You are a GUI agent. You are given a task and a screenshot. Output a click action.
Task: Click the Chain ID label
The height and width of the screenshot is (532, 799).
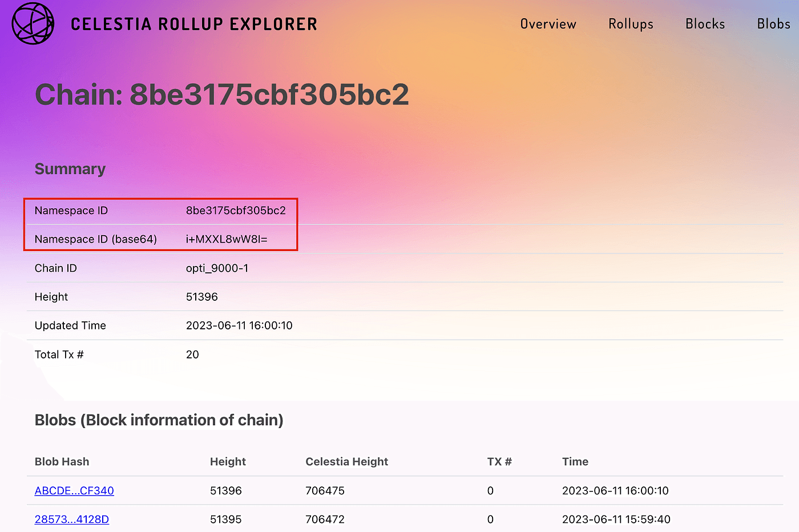[x=56, y=268]
